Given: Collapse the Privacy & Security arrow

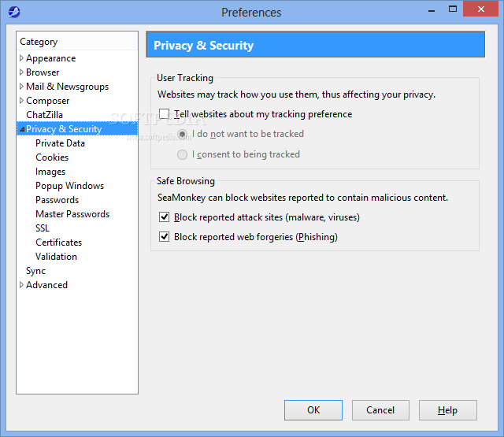Looking at the screenshot, I should (22, 129).
